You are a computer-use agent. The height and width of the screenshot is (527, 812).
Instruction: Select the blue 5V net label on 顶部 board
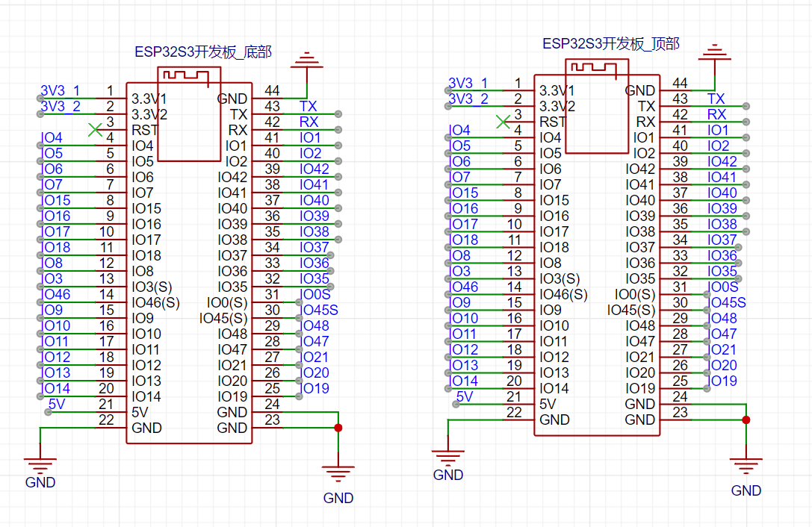465,396
